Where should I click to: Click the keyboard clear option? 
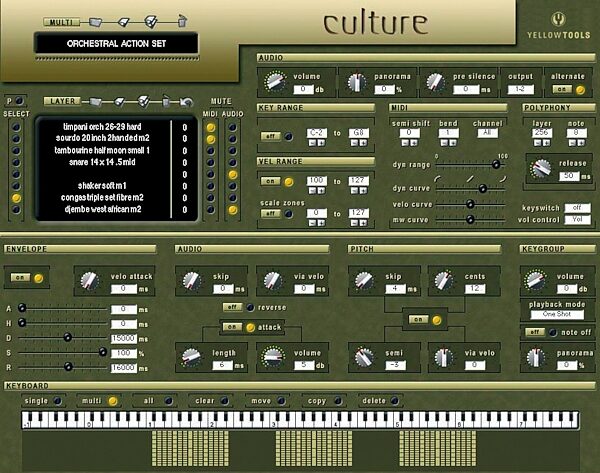[212, 401]
